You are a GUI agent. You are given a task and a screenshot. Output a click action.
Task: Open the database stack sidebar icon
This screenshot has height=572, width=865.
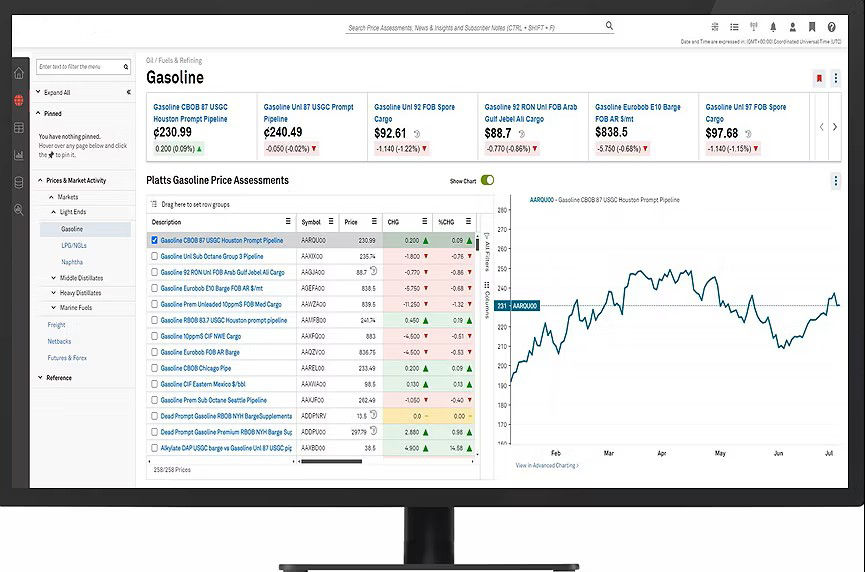point(19,182)
